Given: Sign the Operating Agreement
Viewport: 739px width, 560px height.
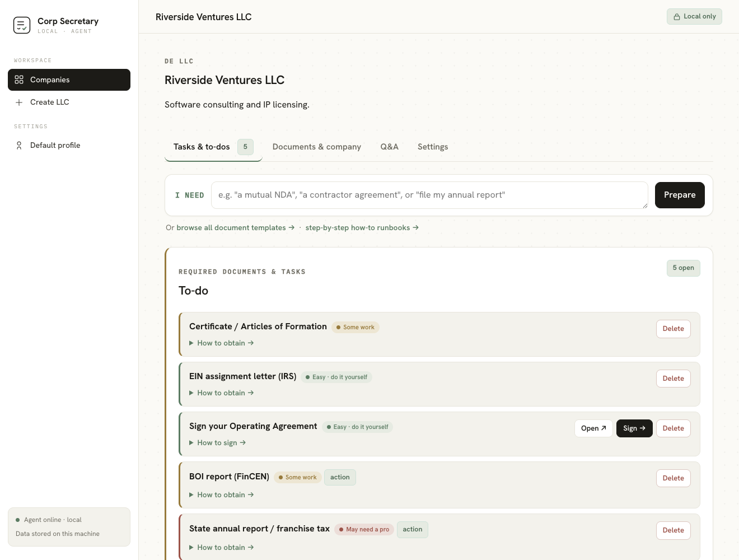Looking at the screenshot, I should coord(634,428).
